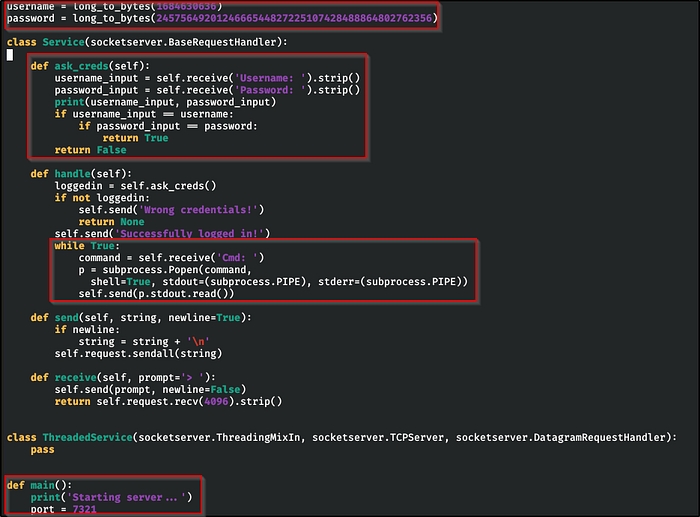
Task: Click the print(username_input, password_input) line
Action: [165, 102]
